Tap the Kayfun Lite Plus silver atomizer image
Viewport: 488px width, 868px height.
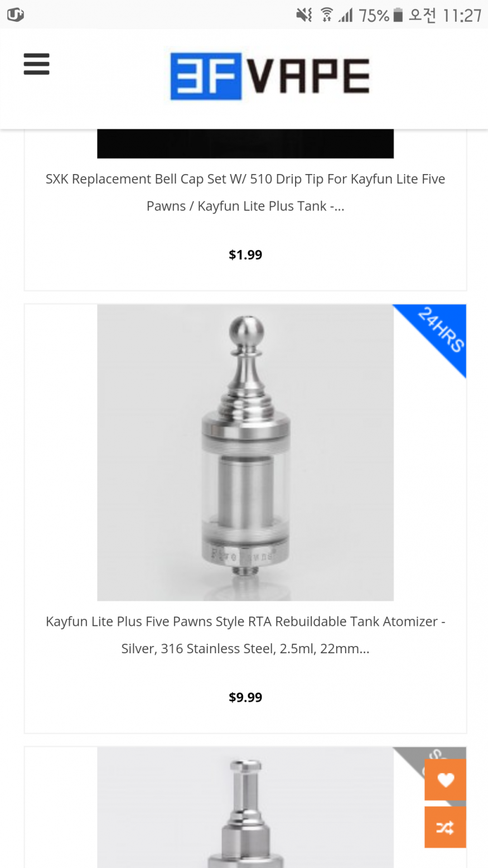(x=245, y=452)
